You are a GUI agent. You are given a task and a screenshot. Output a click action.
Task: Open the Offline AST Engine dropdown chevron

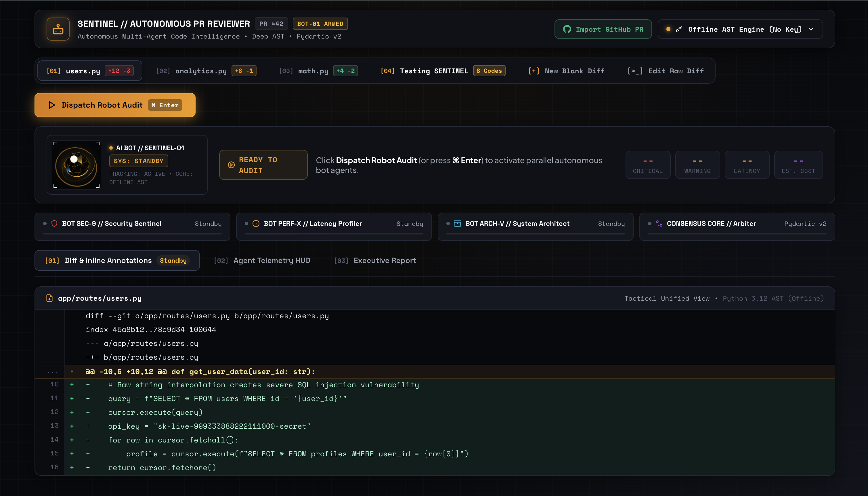tap(811, 29)
